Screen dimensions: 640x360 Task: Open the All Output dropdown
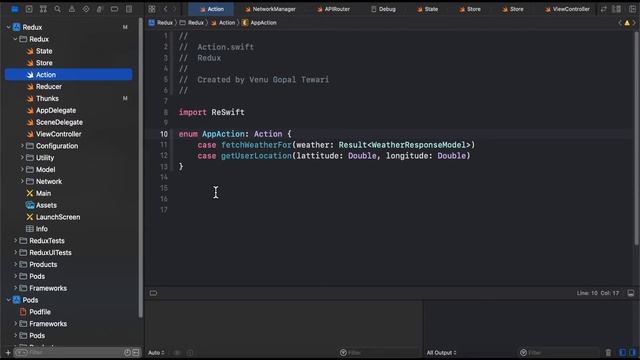[442, 352]
